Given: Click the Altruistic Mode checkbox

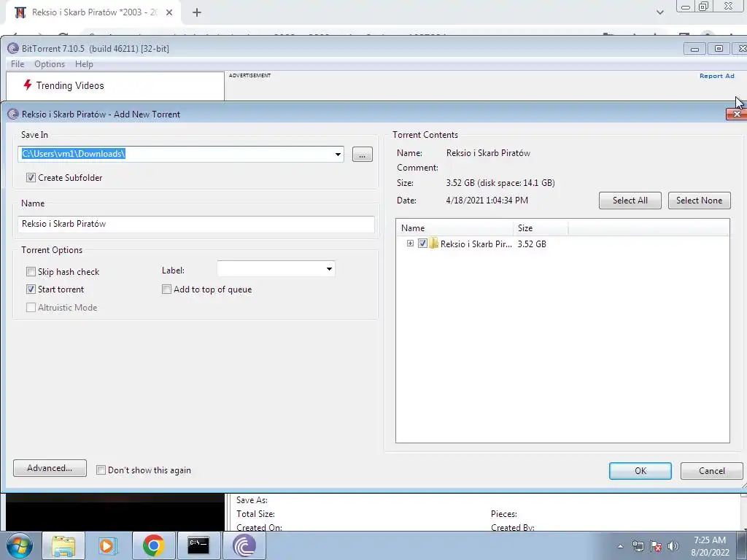Looking at the screenshot, I should 31,307.
